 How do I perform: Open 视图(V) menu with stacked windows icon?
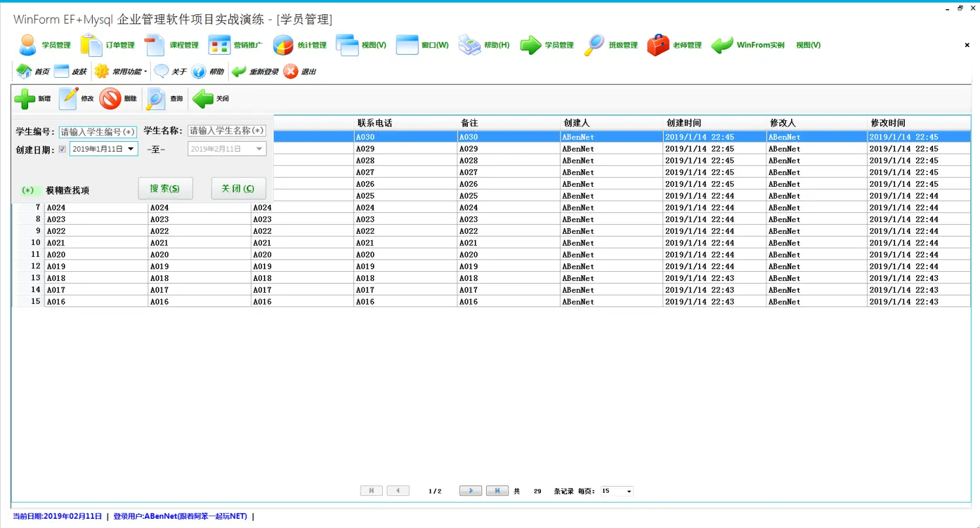click(362, 45)
